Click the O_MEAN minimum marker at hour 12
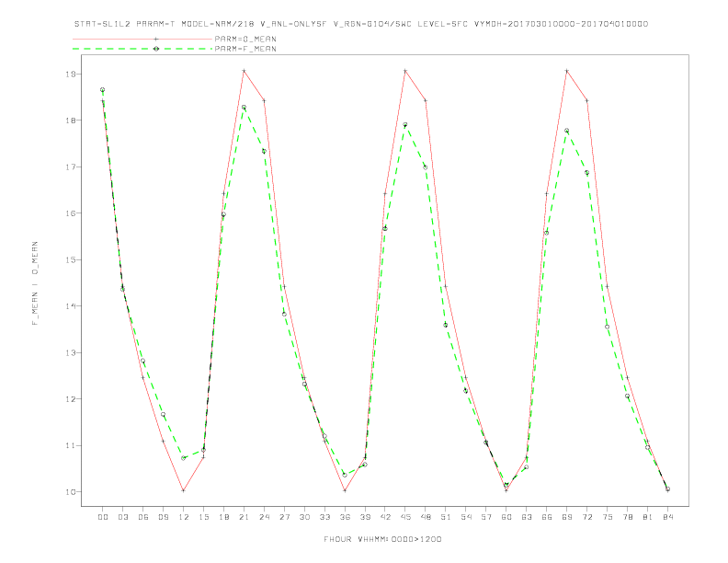 [184, 490]
